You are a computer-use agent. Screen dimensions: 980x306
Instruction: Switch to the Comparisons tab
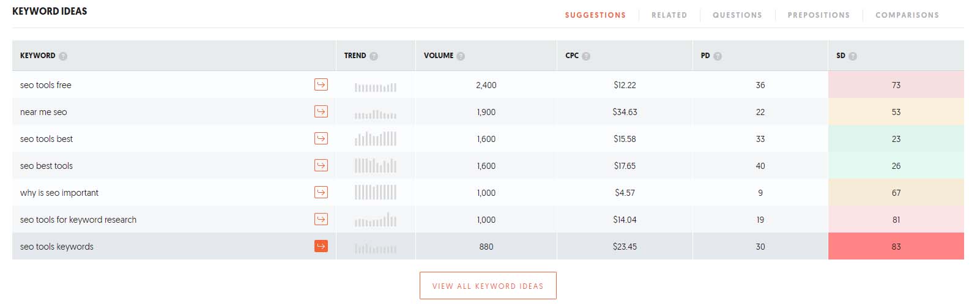click(x=907, y=15)
